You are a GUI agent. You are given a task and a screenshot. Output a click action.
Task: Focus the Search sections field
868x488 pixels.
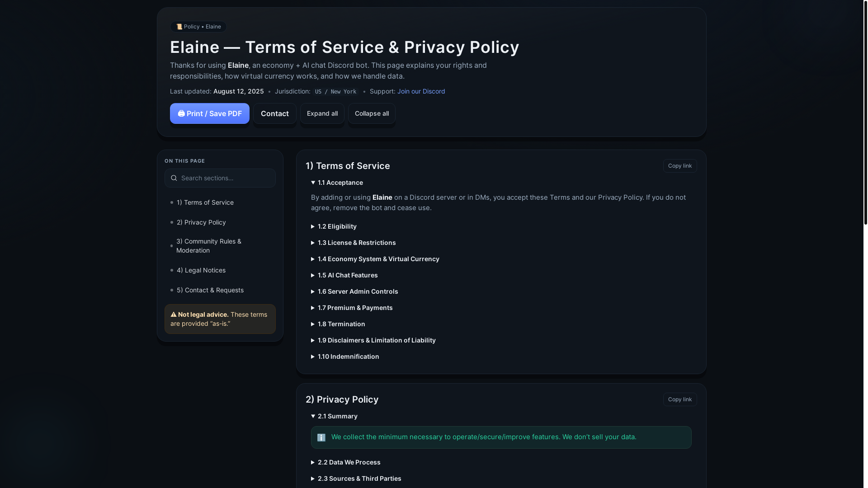tap(220, 178)
